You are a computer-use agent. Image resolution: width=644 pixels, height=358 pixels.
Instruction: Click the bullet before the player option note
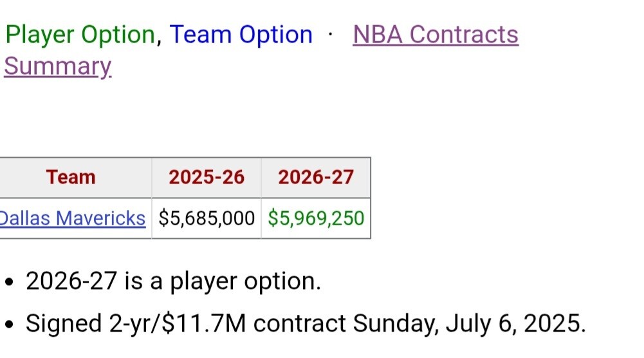[x=9, y=283]
